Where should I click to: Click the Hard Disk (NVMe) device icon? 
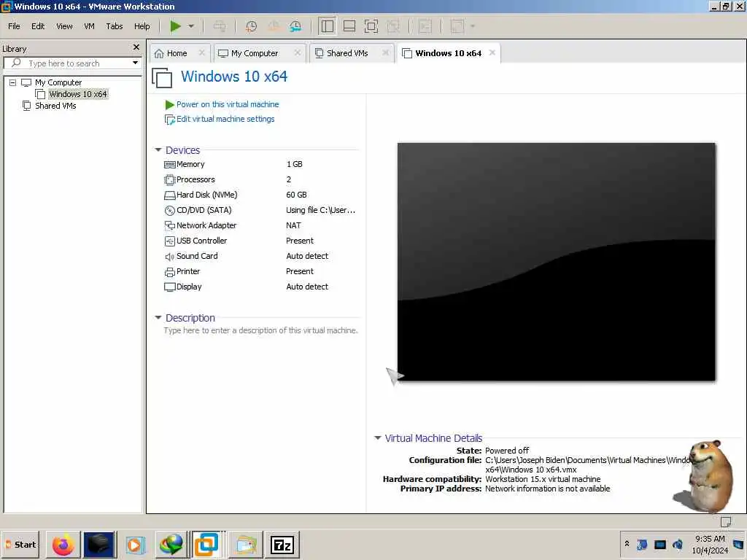point(169,195)
